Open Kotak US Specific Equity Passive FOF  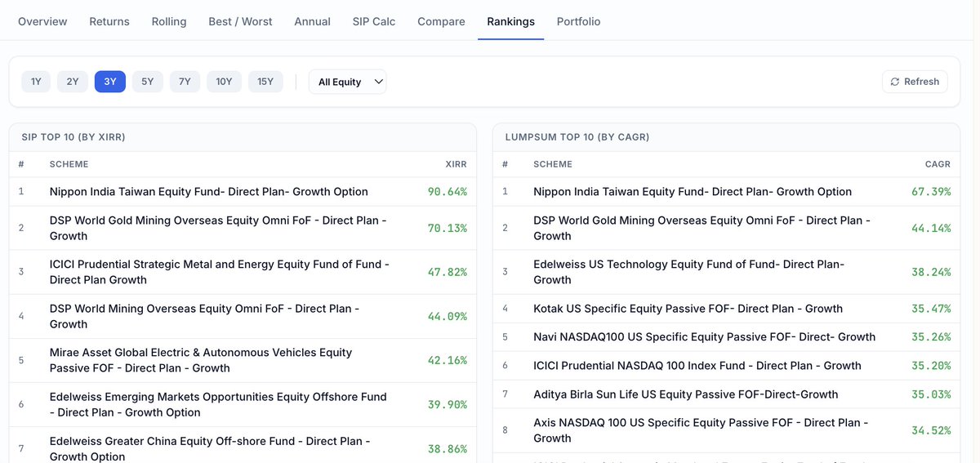(688, 309)
